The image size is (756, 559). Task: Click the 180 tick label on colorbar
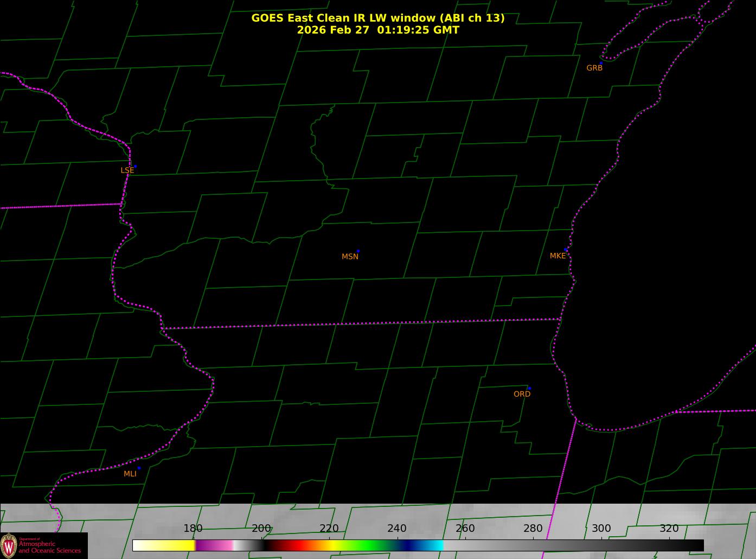(193, 529)
